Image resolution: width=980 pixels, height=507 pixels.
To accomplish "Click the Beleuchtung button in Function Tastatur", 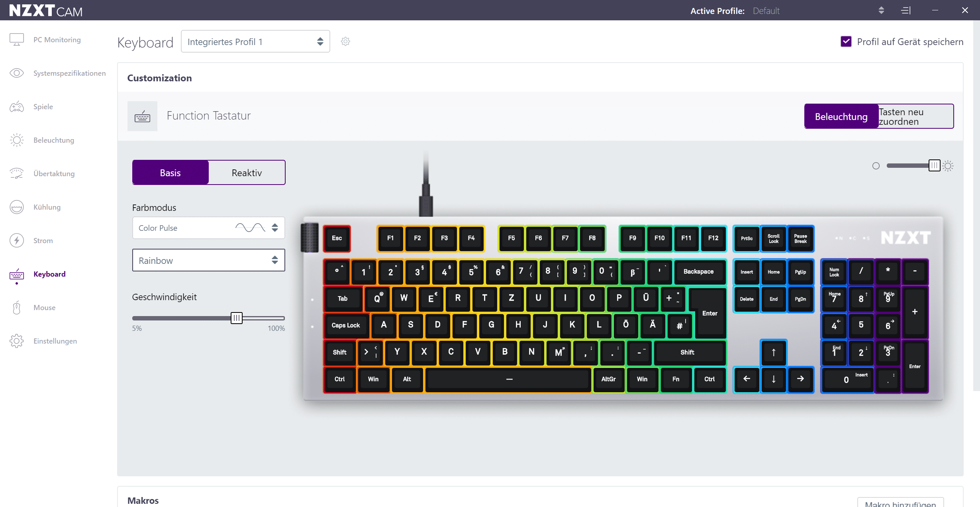I will pyautogui.click(x=841, y=116).
